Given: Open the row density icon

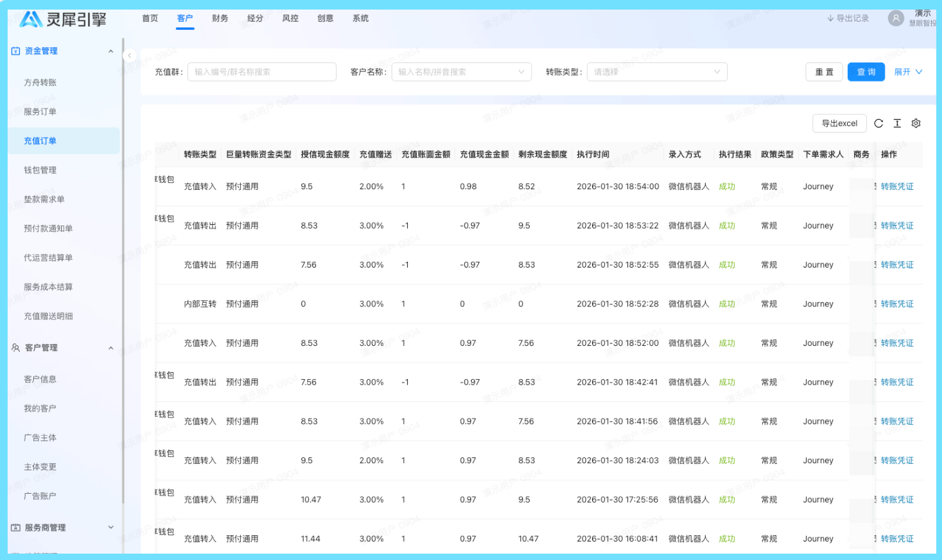Looking at the screenshot, I should pos(897,124).
